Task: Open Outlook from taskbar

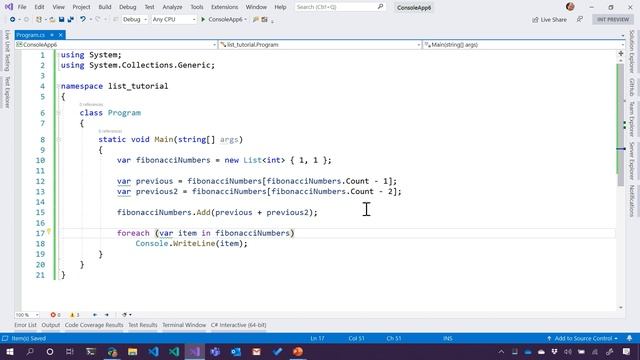Action: point(236,351)
